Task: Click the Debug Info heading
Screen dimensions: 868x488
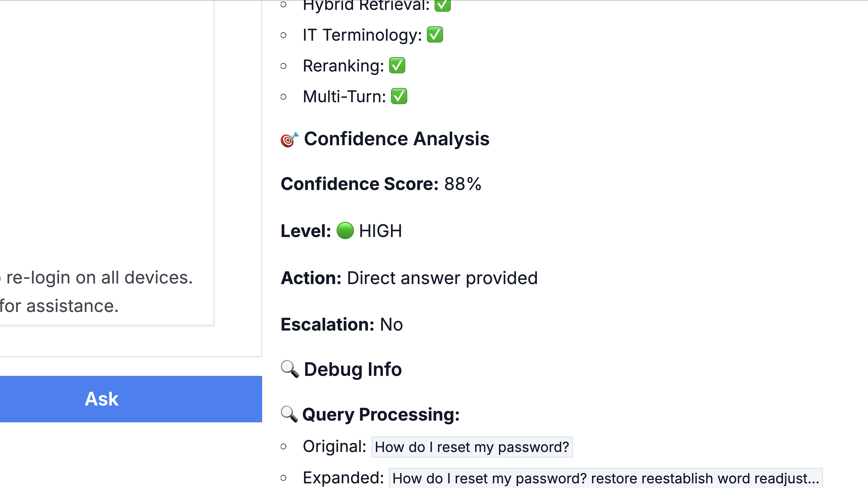Action: (352, 369)
